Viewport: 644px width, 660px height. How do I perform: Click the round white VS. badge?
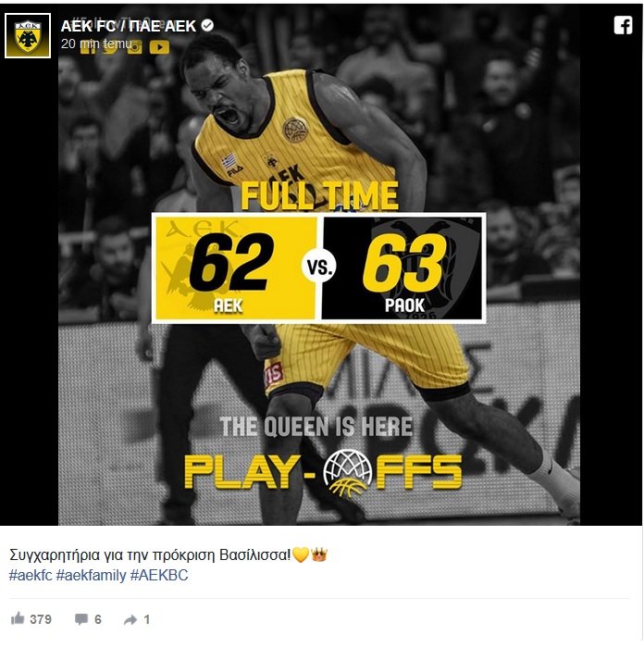[319, 267]
